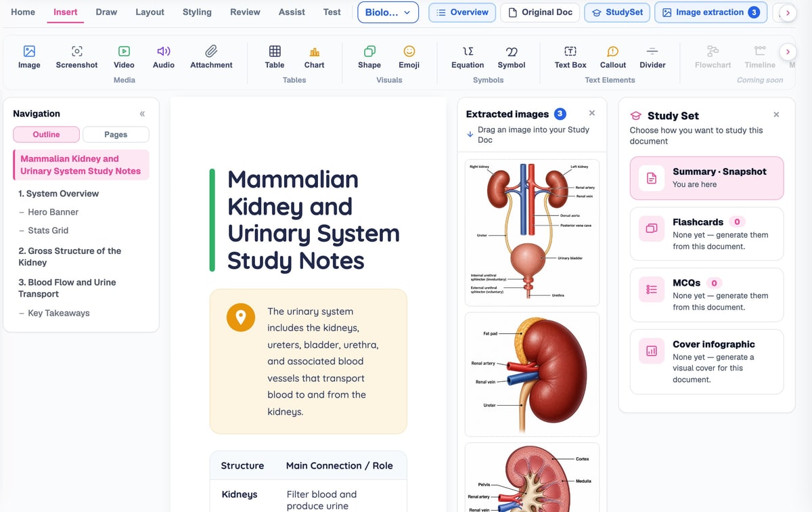812x512 pixels.
Task: Open the Biolo… document dropdown
Action: pos(388,12)
